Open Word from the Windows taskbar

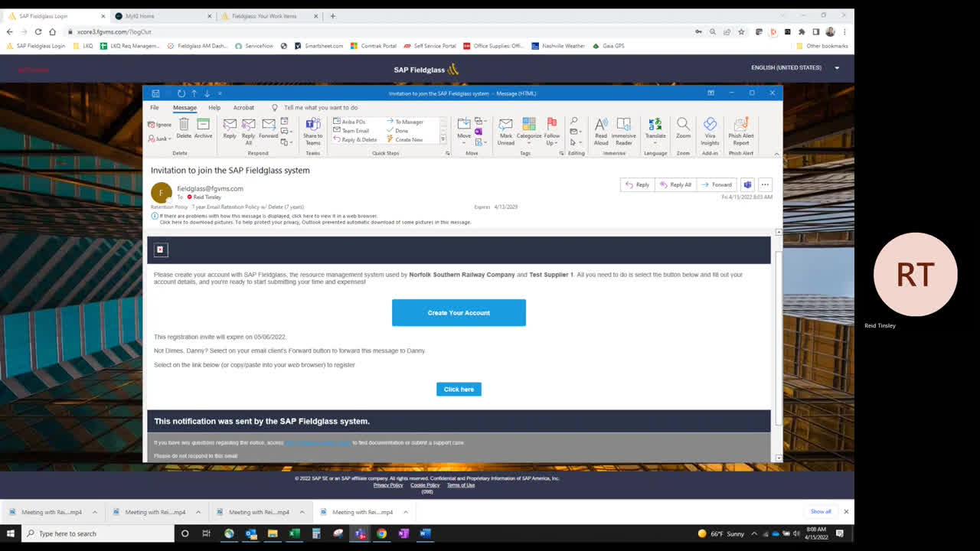[426, 533]
